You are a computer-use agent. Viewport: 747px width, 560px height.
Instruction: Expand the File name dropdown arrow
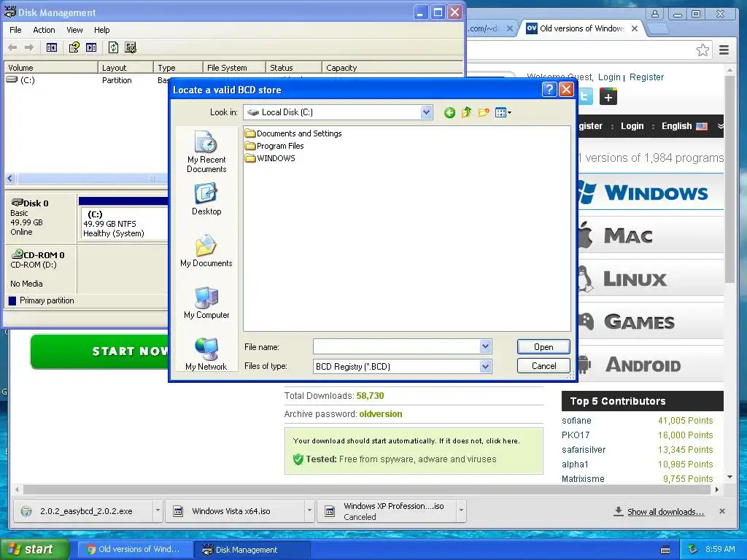pos(485,346)
